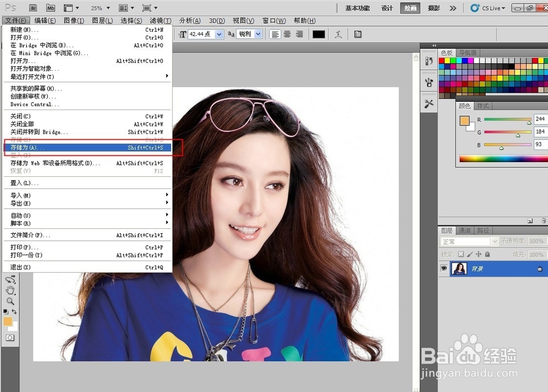The image size is (548, 392).
Task: Click the trash icon above Layers panel
Action: [544, 221]
